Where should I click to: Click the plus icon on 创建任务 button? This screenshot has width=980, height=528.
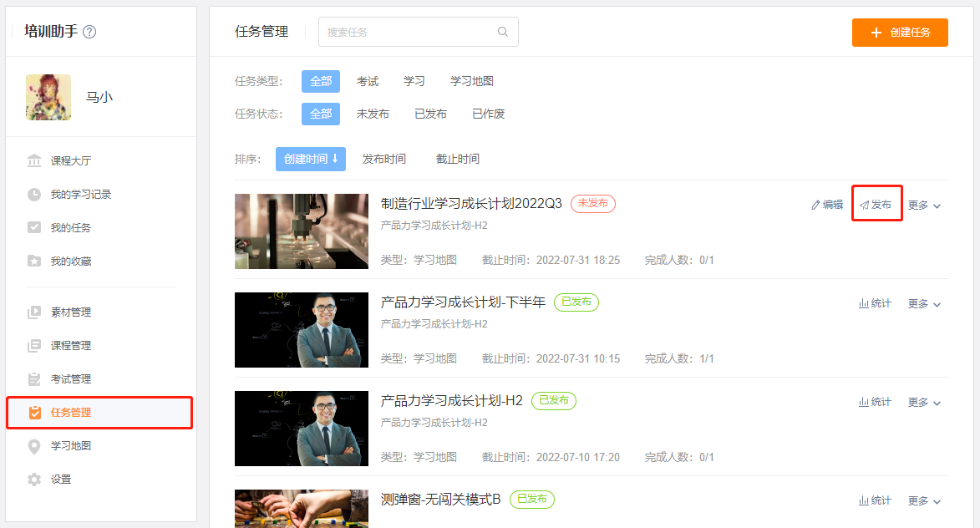(x=876, y=33)
